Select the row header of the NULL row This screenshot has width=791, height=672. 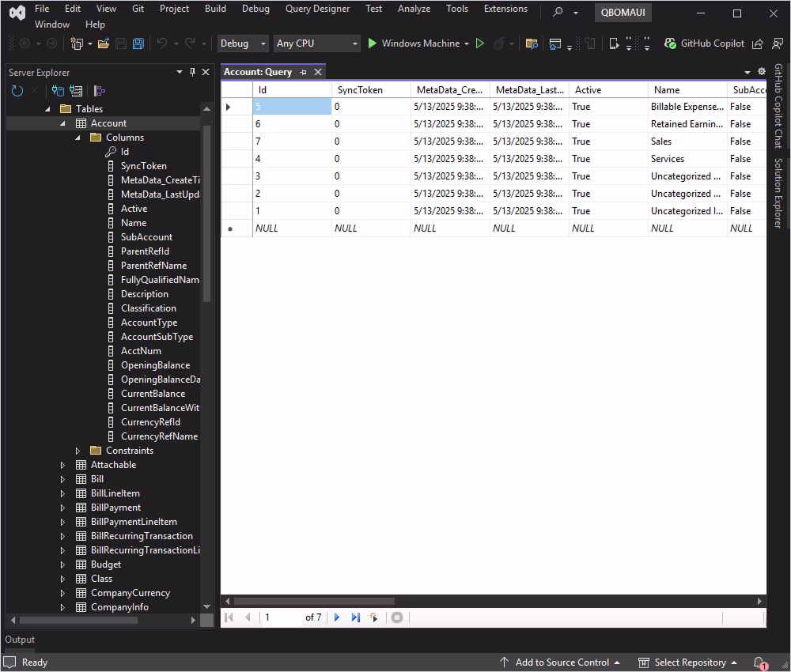(237, 228)
